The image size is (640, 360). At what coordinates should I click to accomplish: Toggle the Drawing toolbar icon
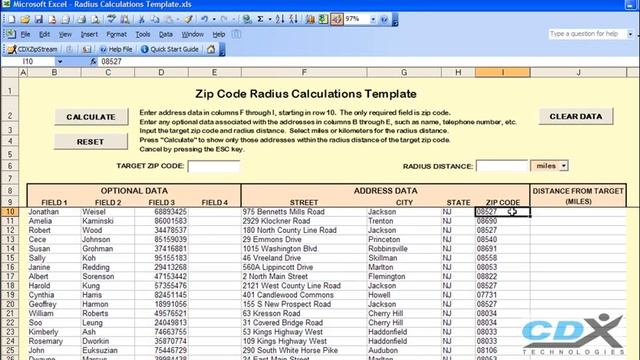tap(337, 19)
